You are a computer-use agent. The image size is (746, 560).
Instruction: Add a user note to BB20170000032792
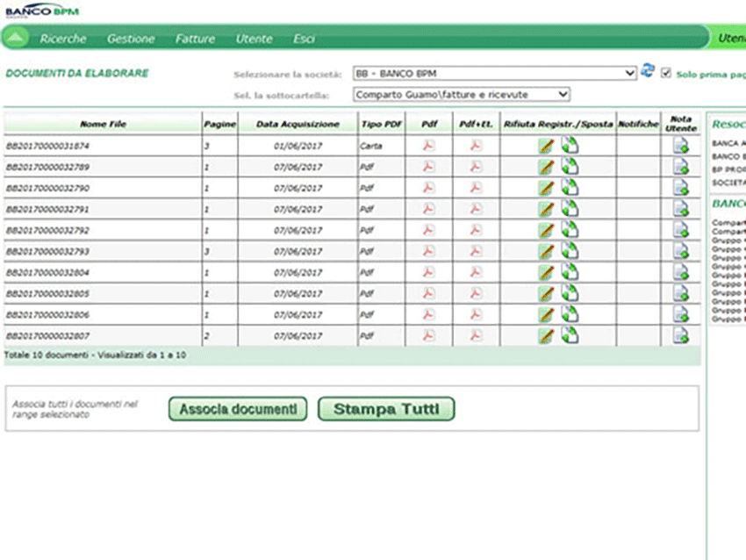pyautogui.click(x=680, y=230)
